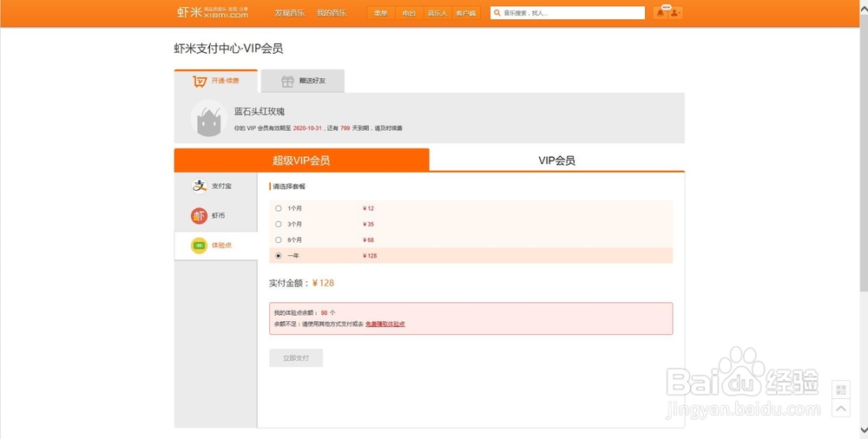Switch to VIP会员 tab
This screenshot has width=868, height=439.
pos(557,161)
